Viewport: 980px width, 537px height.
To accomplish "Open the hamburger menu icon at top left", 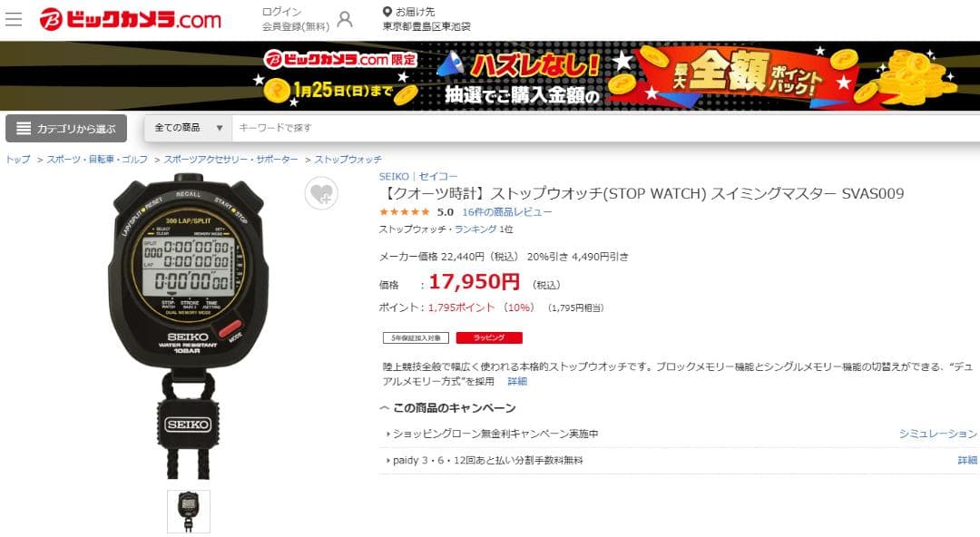I will click(x=13, y=19).
